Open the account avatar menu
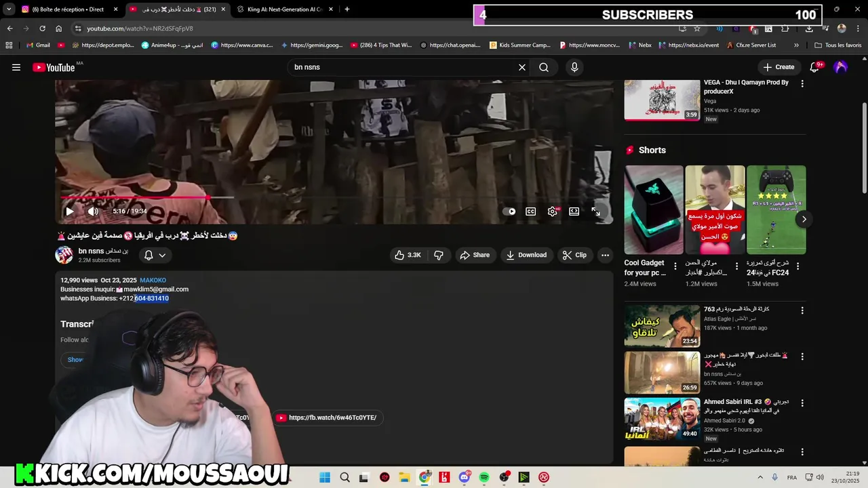Viewport: 868px width, 488px height. [x=840, y=67]
